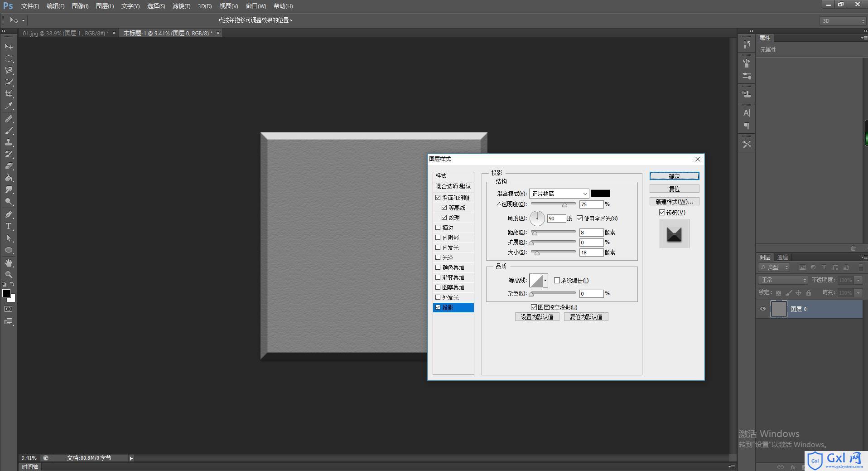868x471 pixels.
Task: Enable Anti-aliased (消除锯齿) checkbox
Action: 557,281
